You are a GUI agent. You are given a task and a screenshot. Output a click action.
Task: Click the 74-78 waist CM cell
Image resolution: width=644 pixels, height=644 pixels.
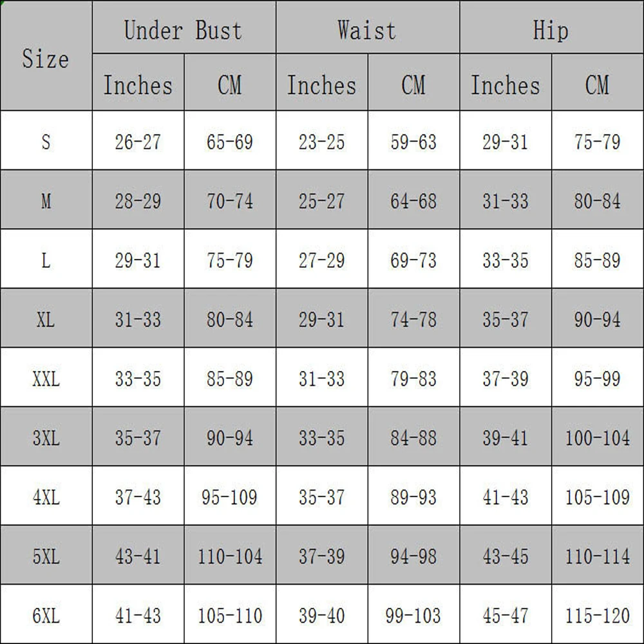coord(413,319)
